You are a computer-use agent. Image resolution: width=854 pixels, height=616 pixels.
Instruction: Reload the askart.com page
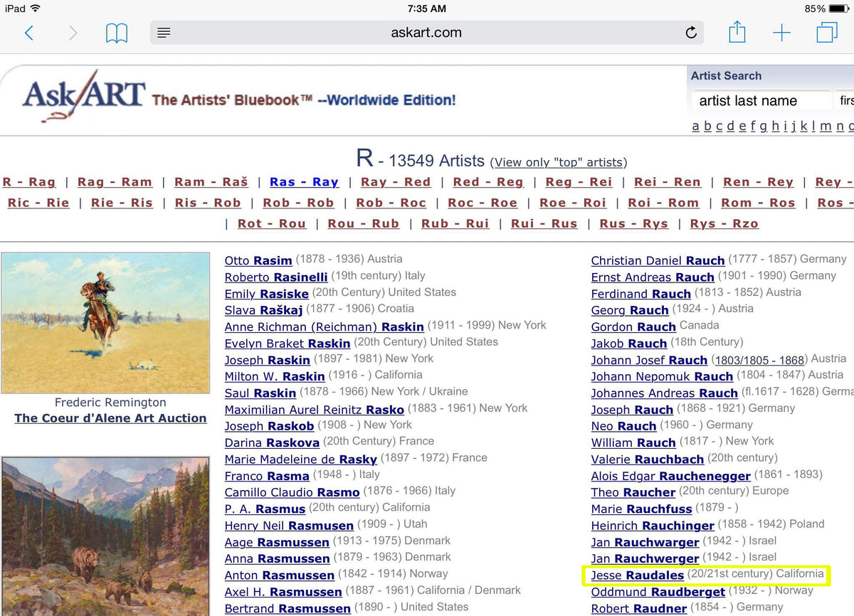click(690, 32)
